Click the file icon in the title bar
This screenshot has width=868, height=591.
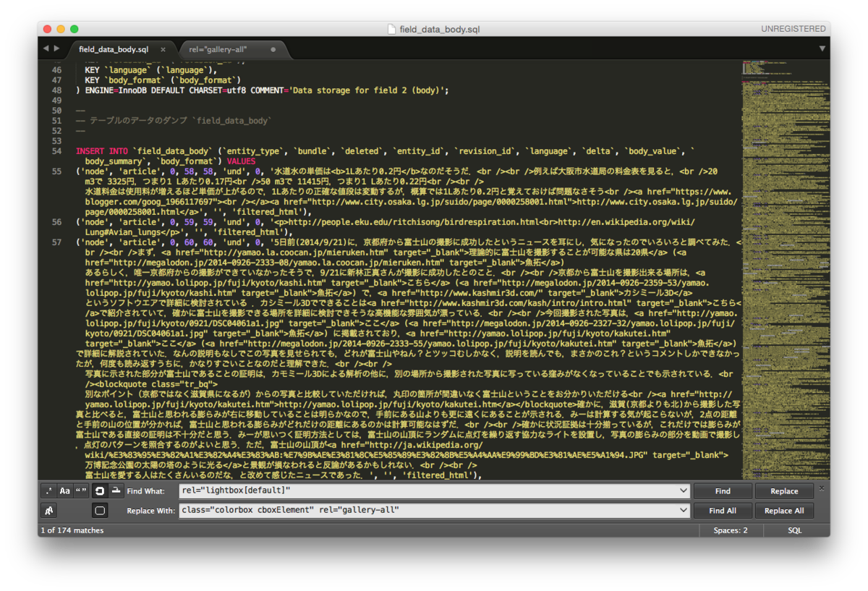(392, 29)
